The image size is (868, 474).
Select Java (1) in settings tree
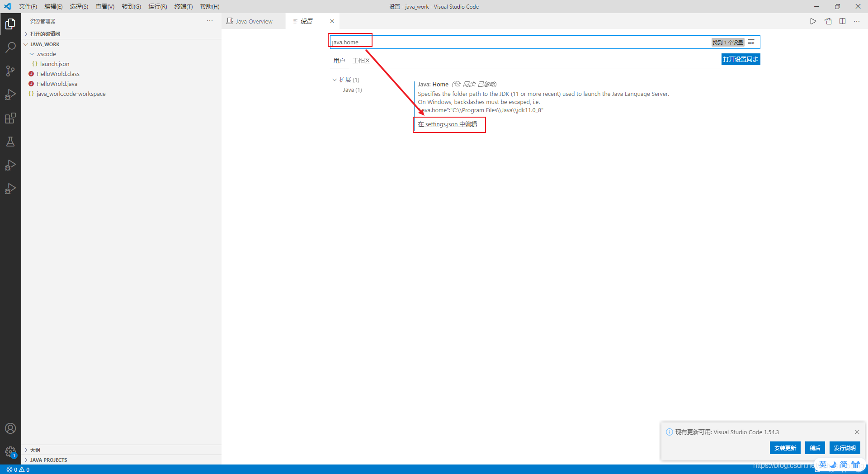click(352, 90)
